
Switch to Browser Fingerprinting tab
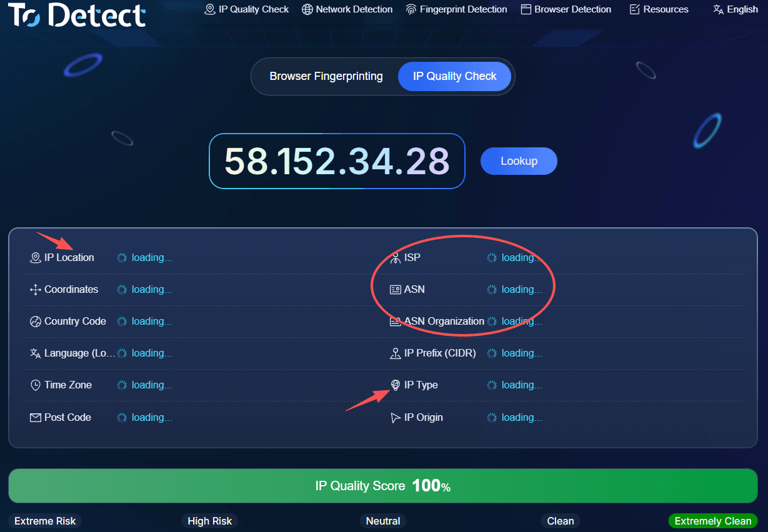326,76
